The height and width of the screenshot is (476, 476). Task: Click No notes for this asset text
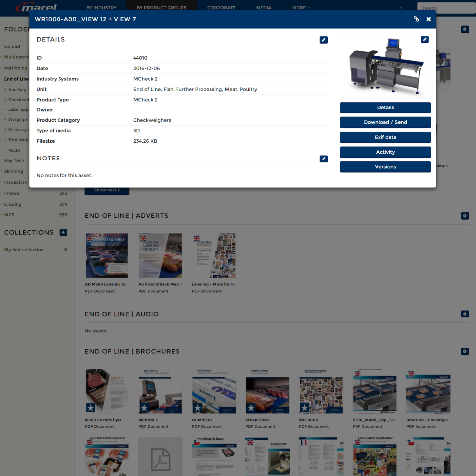[x=64, y=175]
